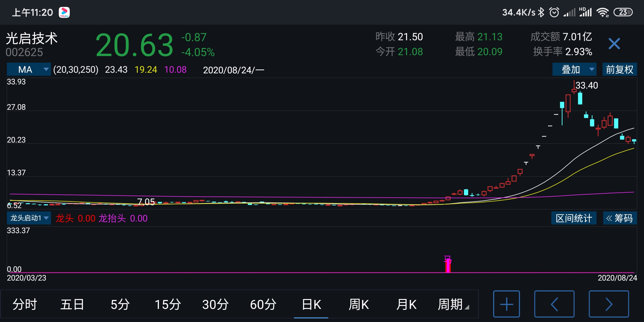Viewport: 644px width, 322px height.
Task: Tap the 33.40 peak candlestick
Action: tap(574, 90)
